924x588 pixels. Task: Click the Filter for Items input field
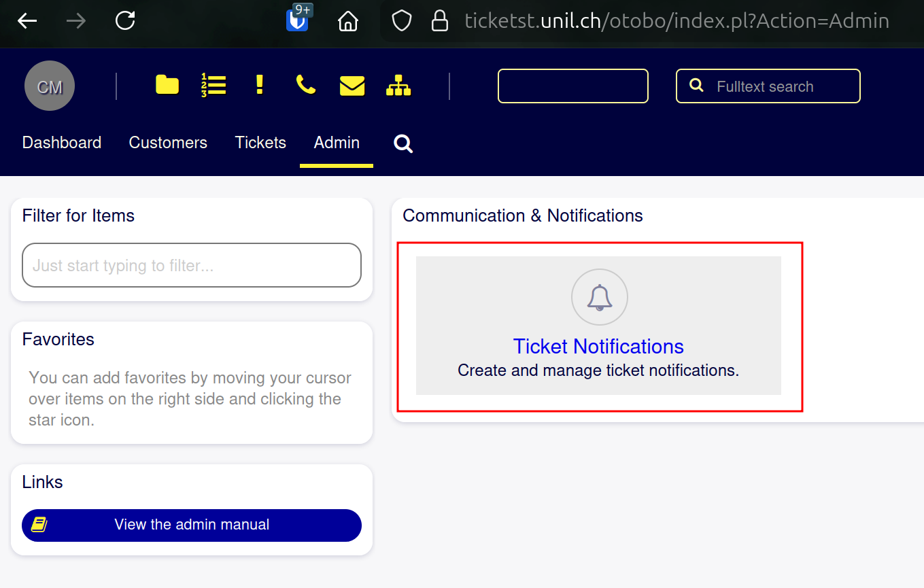(192, 265)
